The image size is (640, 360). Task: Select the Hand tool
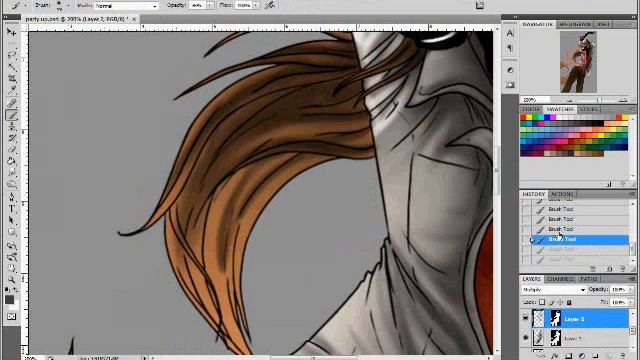tap(11, 268)
